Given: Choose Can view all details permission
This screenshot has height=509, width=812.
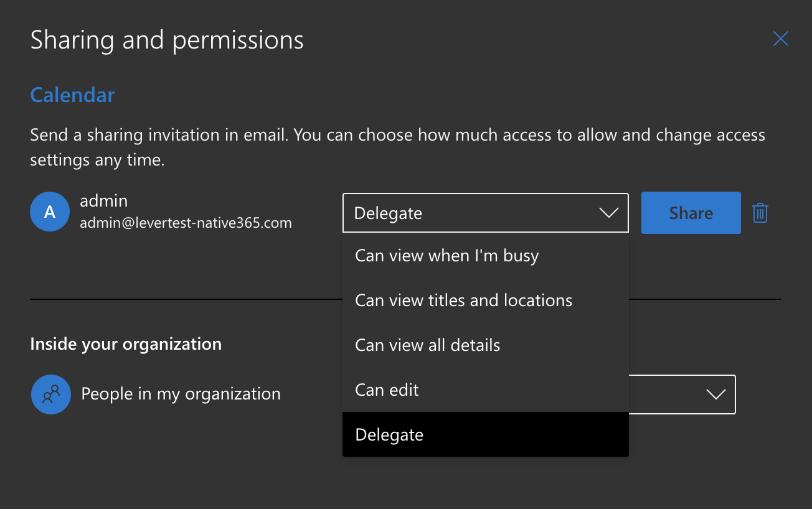Looking at the screenshot, I should tap(427, 345).
